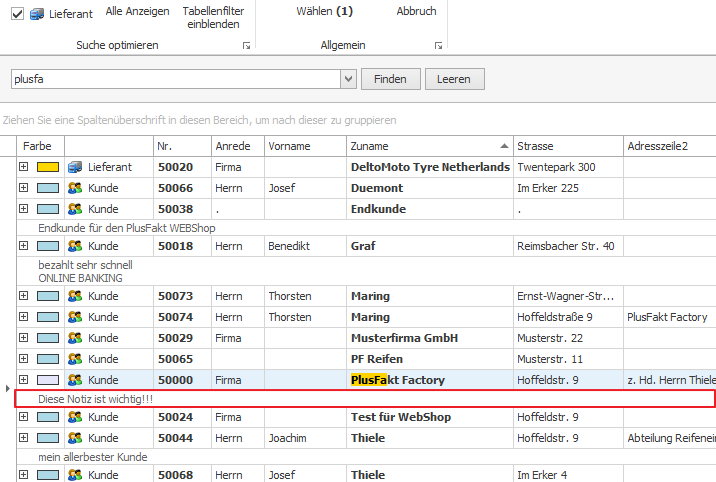
Task: Uncheck the Lieferant checkbox
Action: [x=17, y=14]
